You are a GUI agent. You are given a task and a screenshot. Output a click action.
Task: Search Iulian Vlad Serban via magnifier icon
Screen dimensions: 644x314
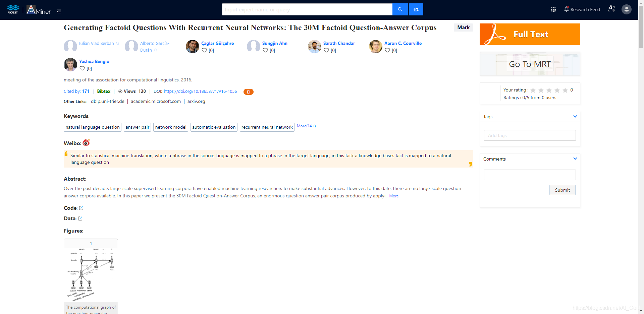(118, 44)
